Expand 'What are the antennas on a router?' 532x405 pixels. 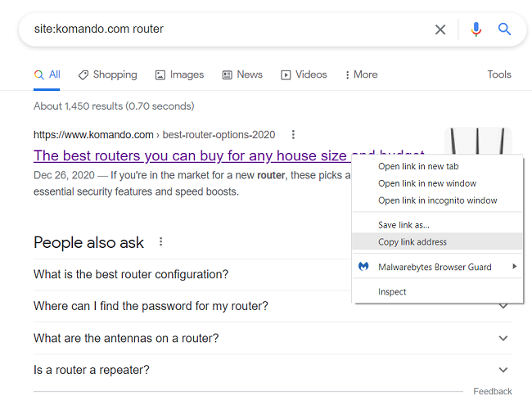(x=273, y=338)
